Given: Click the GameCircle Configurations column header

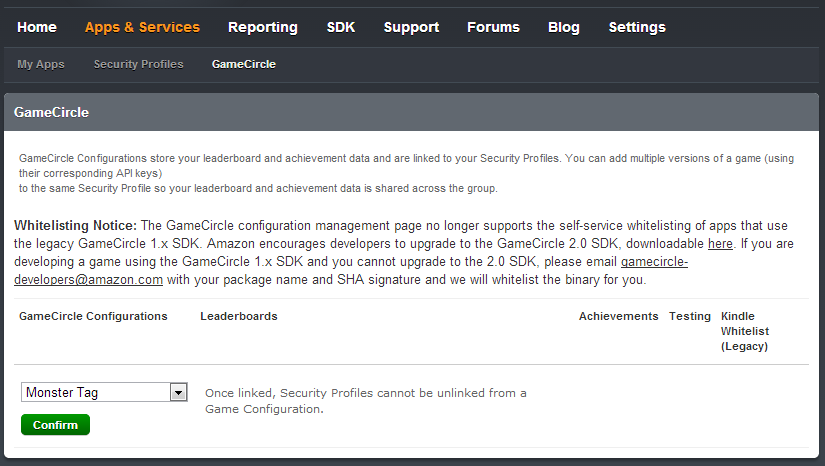Looking at the screenshot, I should point(93,316).
